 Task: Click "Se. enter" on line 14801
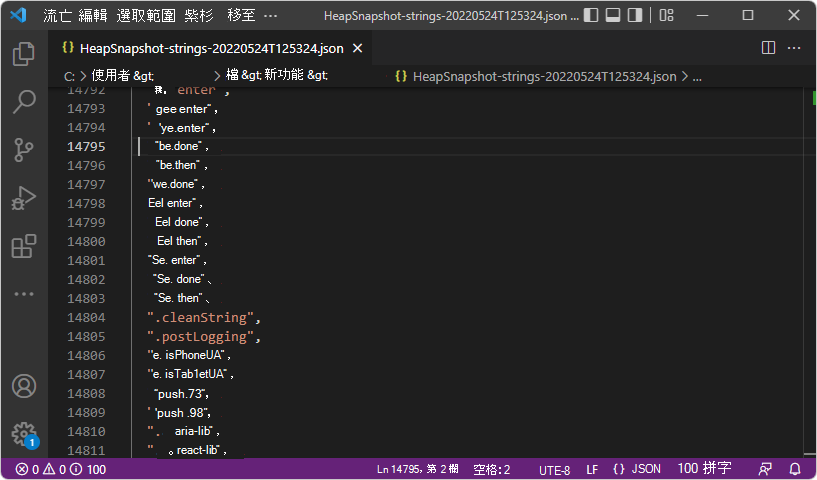174,260
